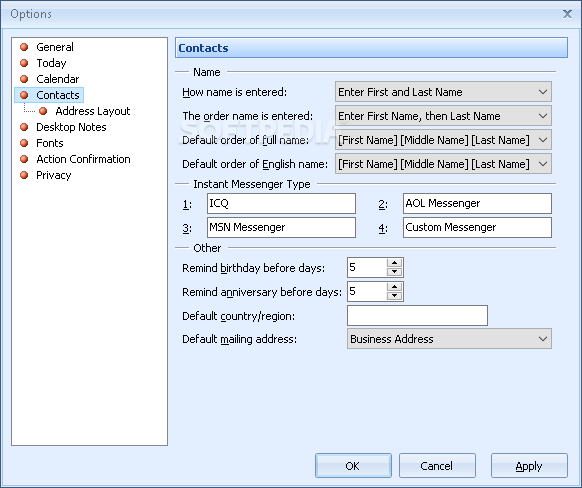Screen dimensions: 582x488
Task: Open Privacy options
Action: pyautogui.click(x=53, y=175)
